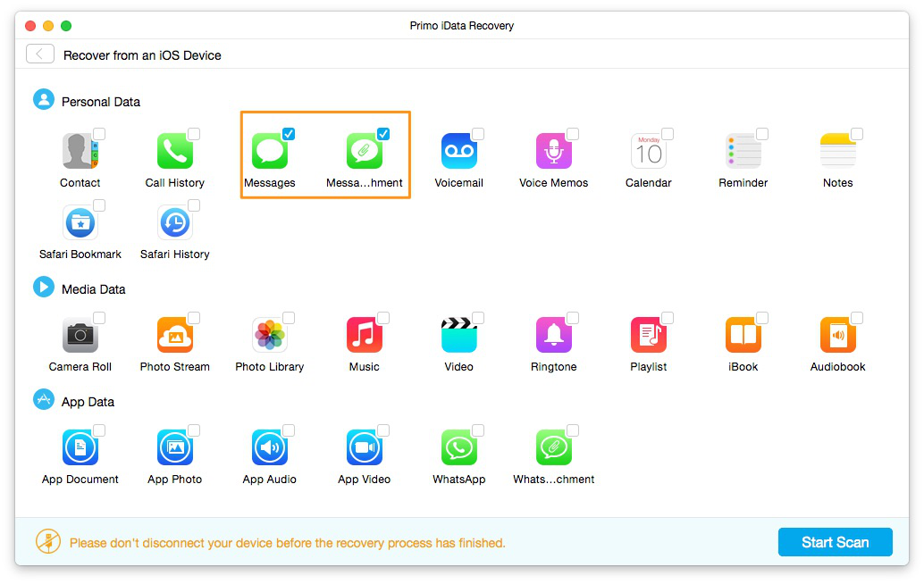Enable the Call History checkbox
Image resolution: width=924 pixels, height=584 pixels.
tap(194, 134)
